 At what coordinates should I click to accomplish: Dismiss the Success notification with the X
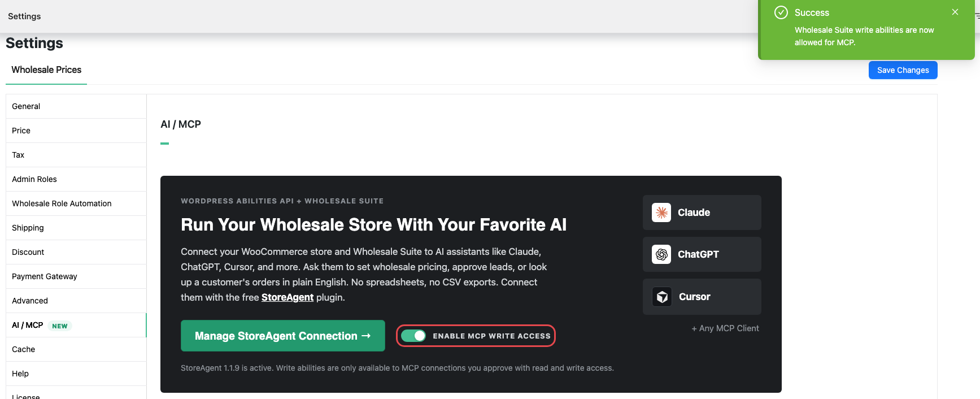(955, 12)
